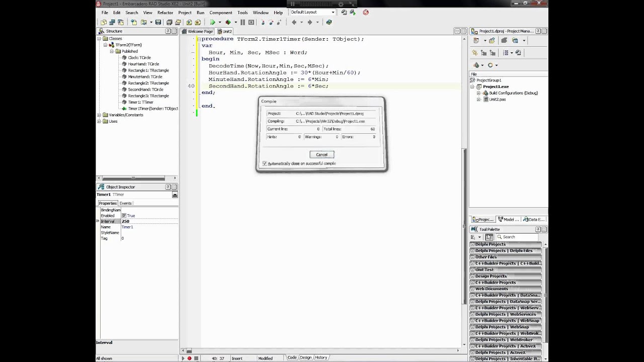
Task: Click the Save All toolbar icon
Action: coord(170,22)
